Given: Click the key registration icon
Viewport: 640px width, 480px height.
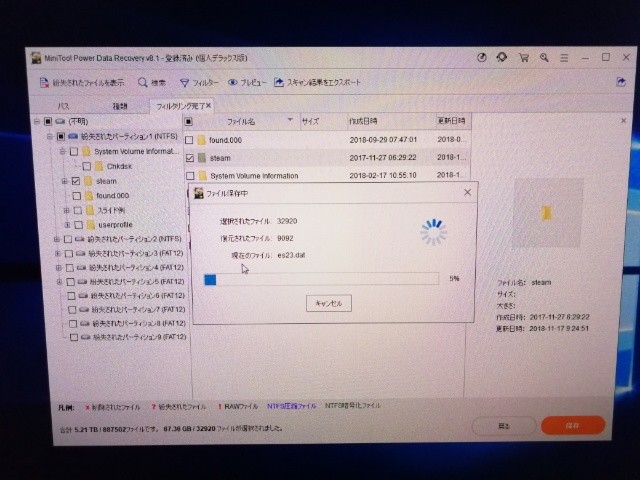Looking at the screenshot, I should coord(544,58).
